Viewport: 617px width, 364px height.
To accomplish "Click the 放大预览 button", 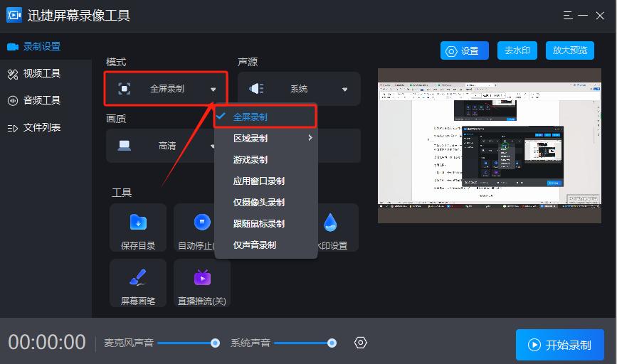I will pos(570,50).
